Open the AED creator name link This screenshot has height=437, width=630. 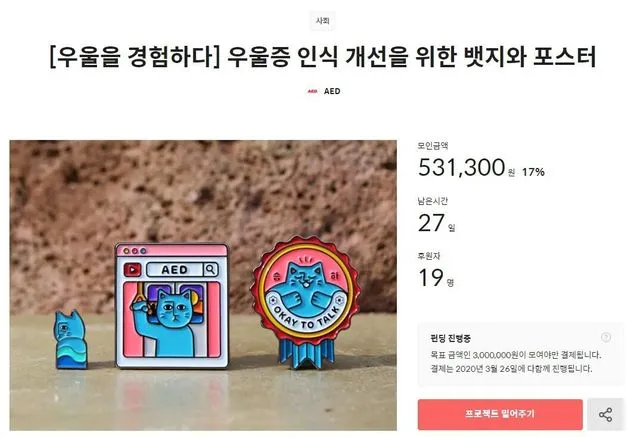[332, 92]
